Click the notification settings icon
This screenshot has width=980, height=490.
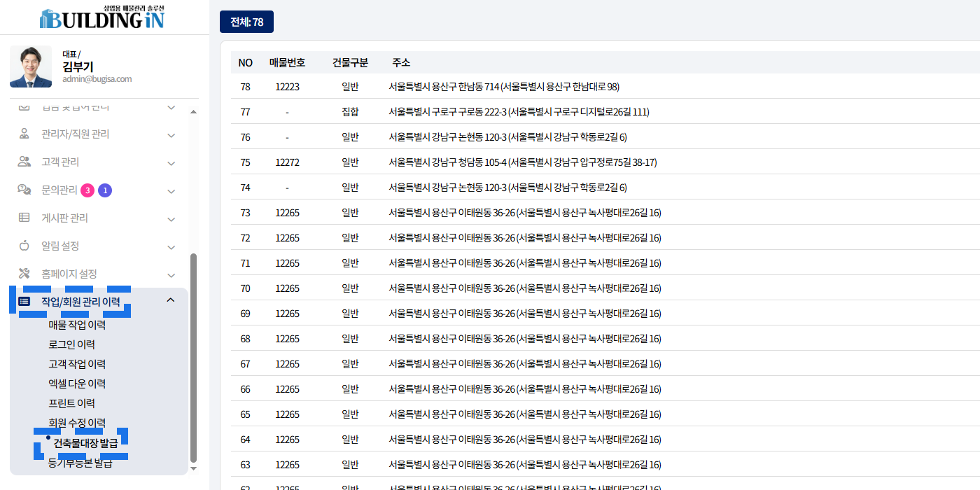pyautogui.click(x=24, y=246)
